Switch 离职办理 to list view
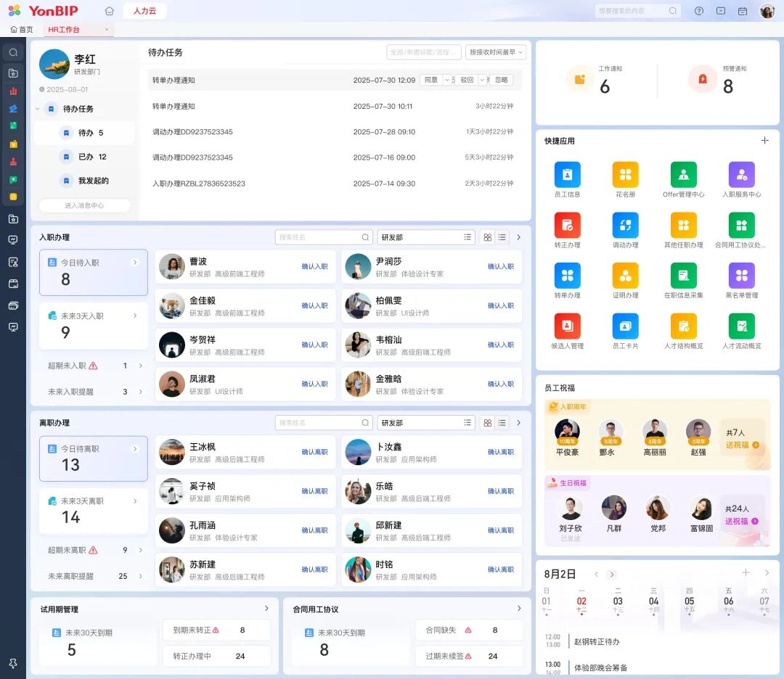This screenshot has height=679, width=784. point(502,423)
